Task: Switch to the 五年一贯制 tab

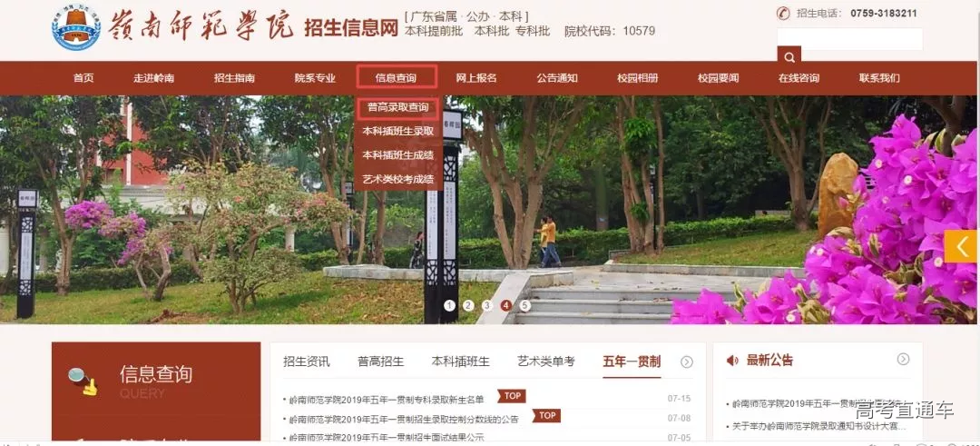Action: point(632,362)
